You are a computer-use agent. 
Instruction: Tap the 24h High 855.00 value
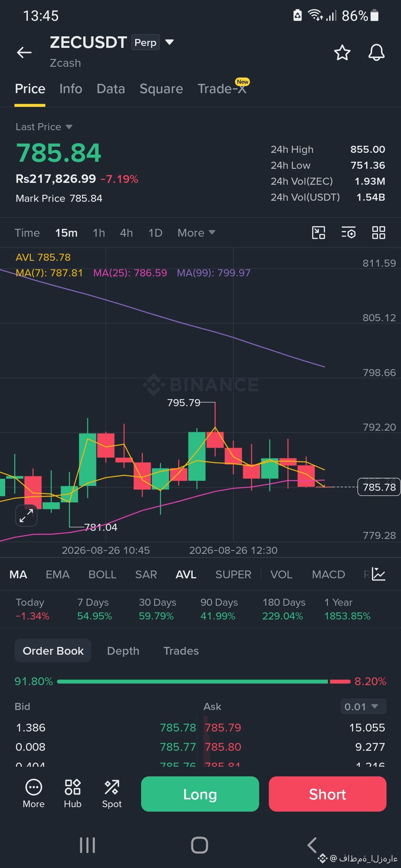point(368,149)
